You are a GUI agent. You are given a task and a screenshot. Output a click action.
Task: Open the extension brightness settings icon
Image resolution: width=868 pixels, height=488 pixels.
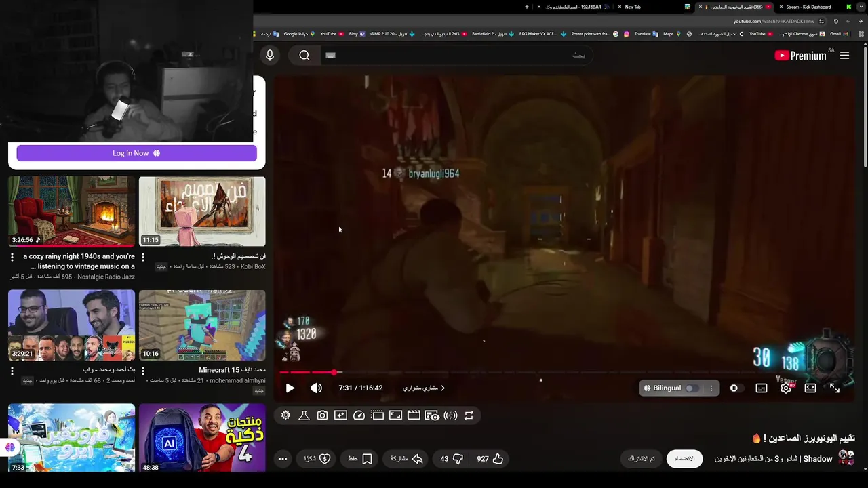pos(285,415)
